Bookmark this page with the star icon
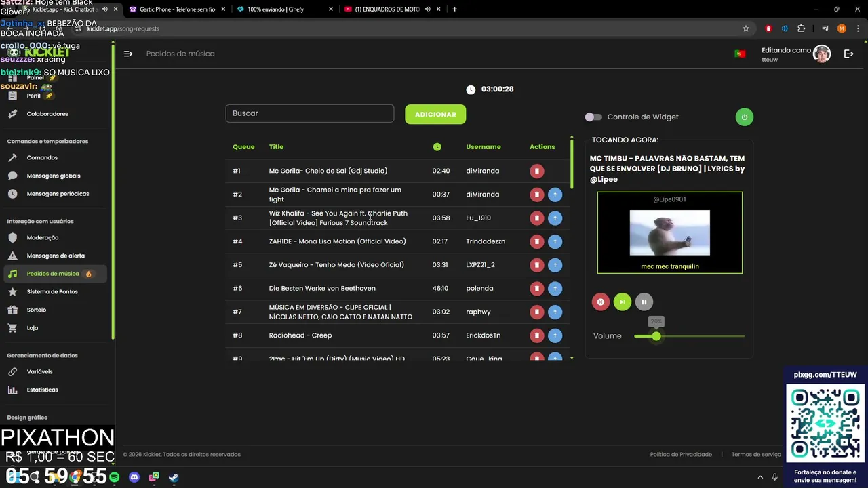This screenshot has width=868, height=488. pyautogui.click(x=746, y=28)
